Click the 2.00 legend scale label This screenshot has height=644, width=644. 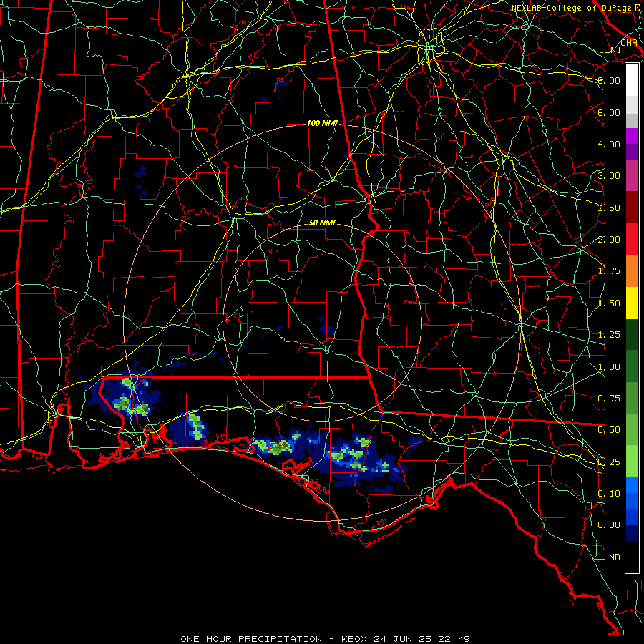pyautogui.click(x=609, y=240)
